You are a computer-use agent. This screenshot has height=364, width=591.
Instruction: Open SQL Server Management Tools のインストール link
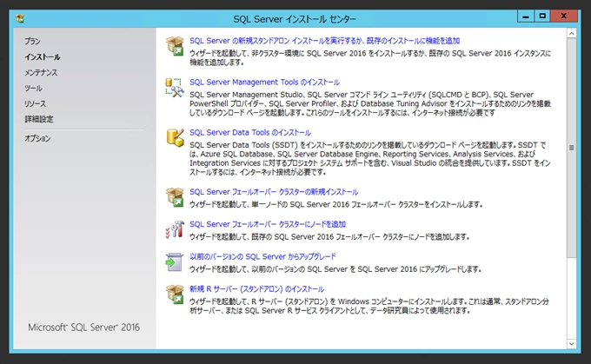(x=264, y=83)
